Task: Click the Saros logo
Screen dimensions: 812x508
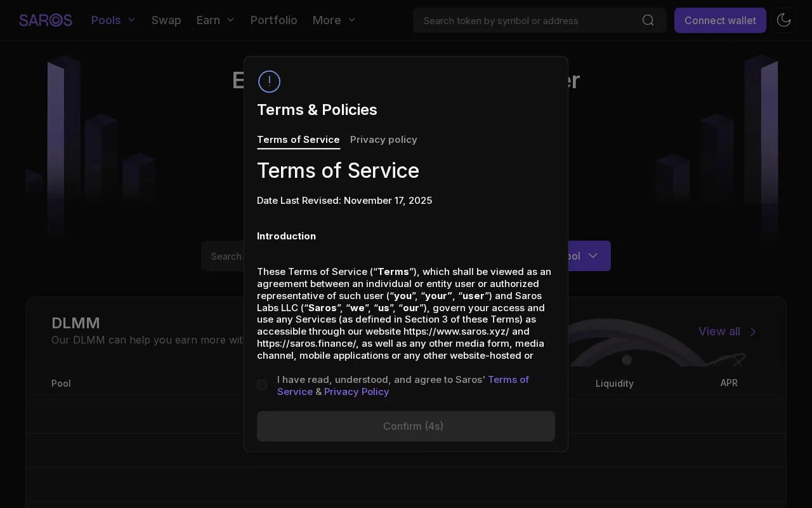Action: coord(46,20)
